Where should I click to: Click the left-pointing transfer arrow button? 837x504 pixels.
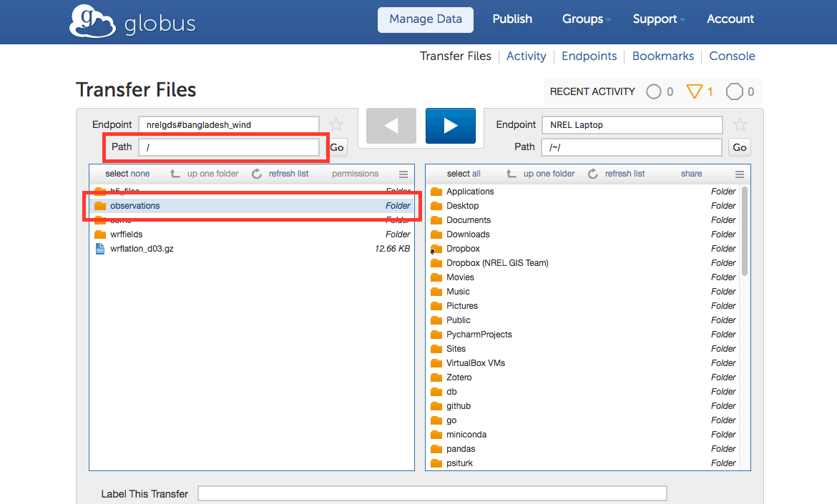[x=391, y=126]
